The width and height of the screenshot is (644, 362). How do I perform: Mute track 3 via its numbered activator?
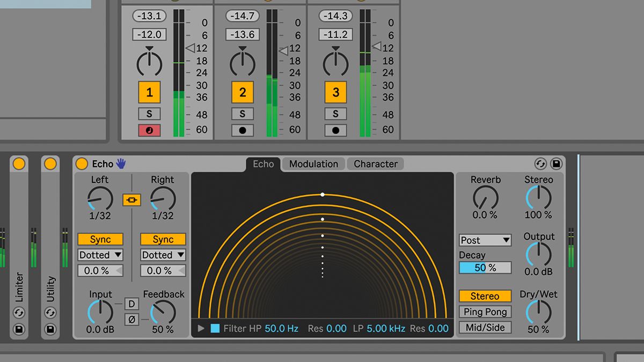click(x=335, y=92)
